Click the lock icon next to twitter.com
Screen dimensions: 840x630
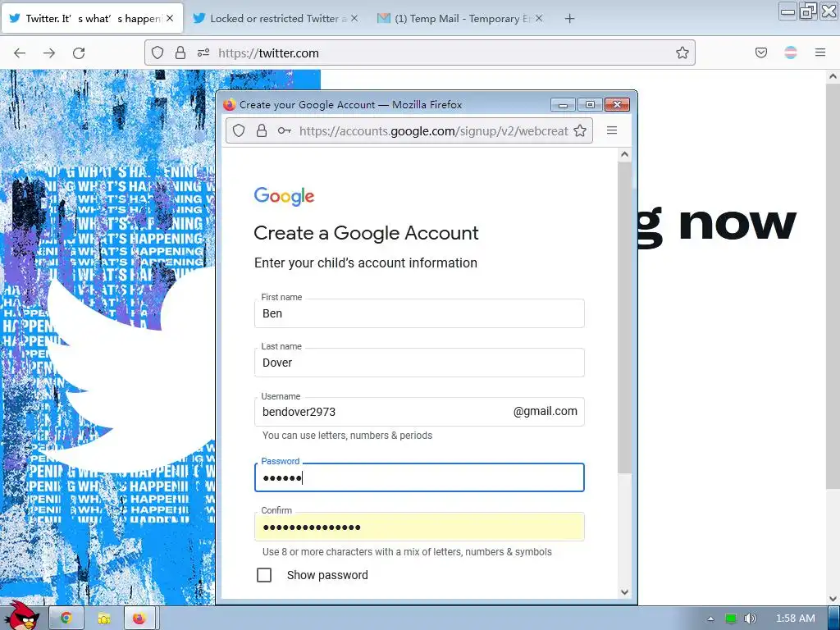click(180, 52)
